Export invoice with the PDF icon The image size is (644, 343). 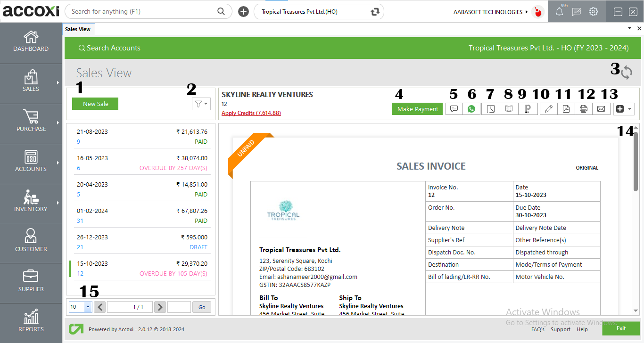pos(566,109)
